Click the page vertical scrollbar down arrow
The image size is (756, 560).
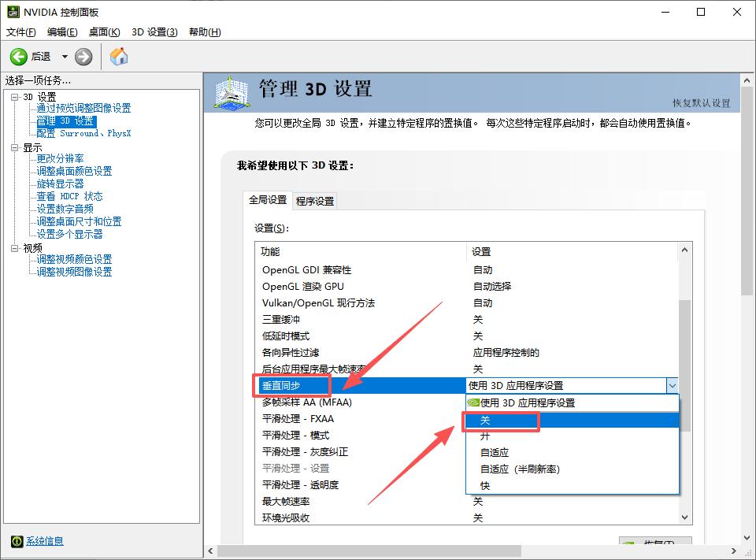[747, 538]
